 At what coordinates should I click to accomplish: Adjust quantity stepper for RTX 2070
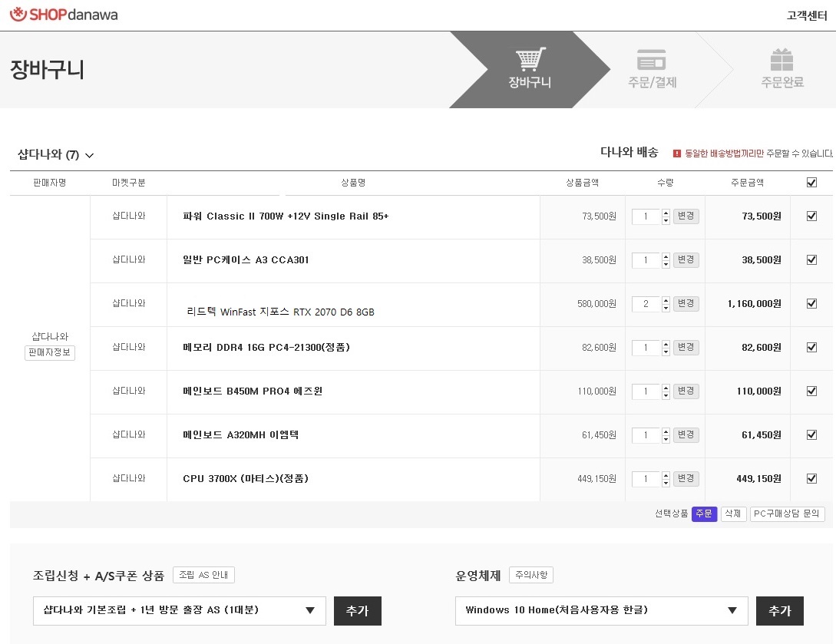point(666,304)
